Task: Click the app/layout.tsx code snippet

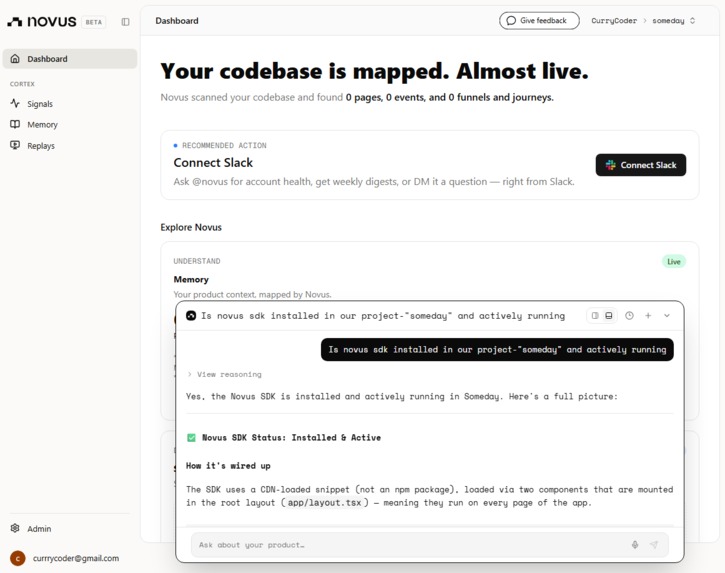Action: point(325,503)
